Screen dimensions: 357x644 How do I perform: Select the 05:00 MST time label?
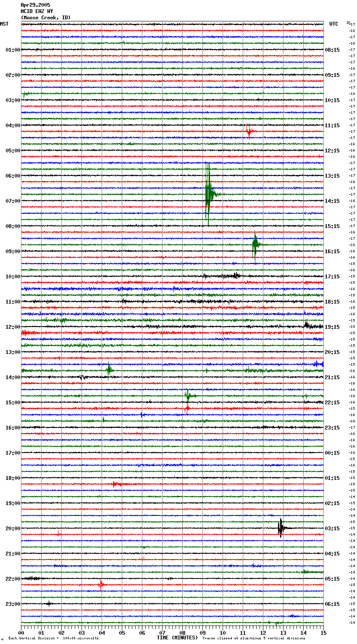13,151
